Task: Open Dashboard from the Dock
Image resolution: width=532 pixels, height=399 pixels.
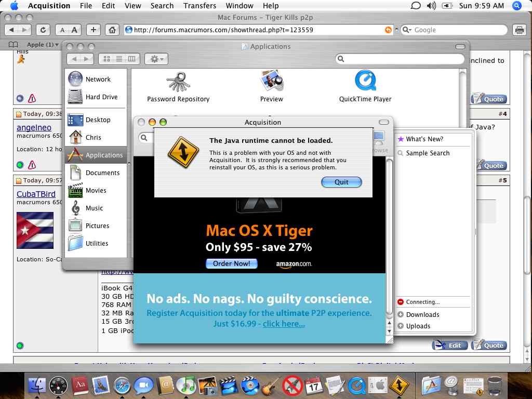Action: pos(58,386)
